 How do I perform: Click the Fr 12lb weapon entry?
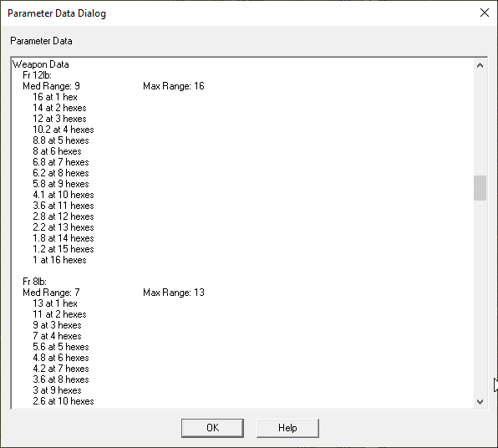37,75
